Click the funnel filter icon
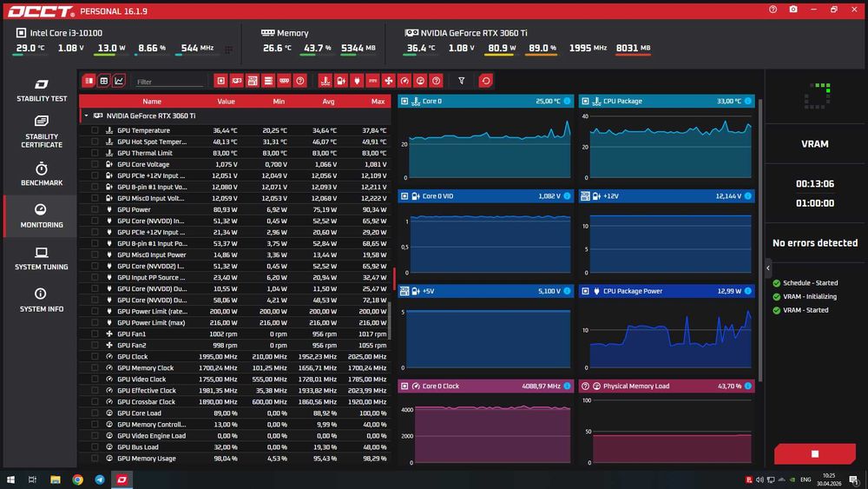Image resolution: width=868 pixels, height=489 pixels. coord(461,81)
